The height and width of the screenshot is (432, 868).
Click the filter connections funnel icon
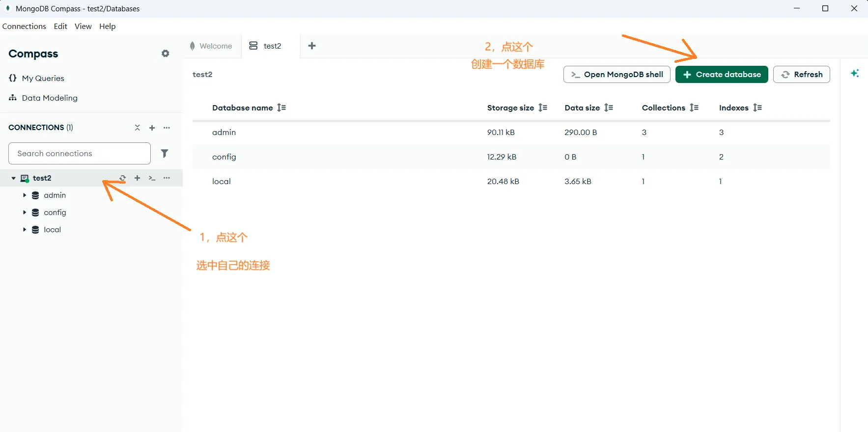pos(165,154)
